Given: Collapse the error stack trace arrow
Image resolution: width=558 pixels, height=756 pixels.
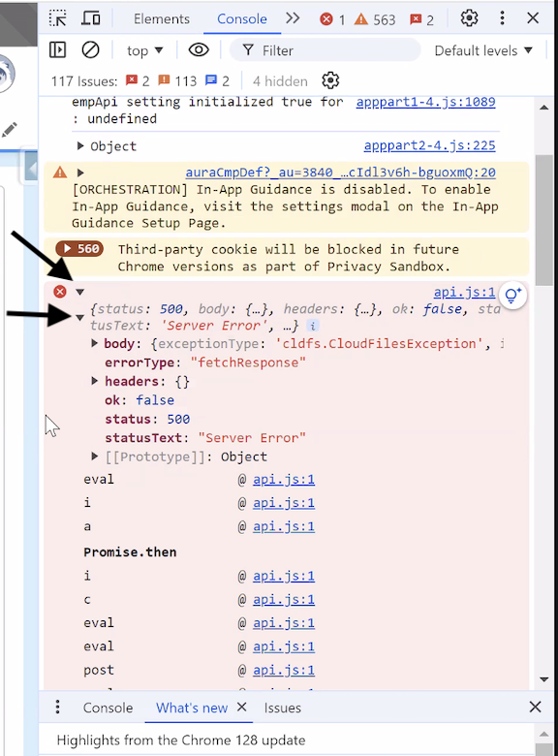Looking at the screenshot, I should 80,292.
